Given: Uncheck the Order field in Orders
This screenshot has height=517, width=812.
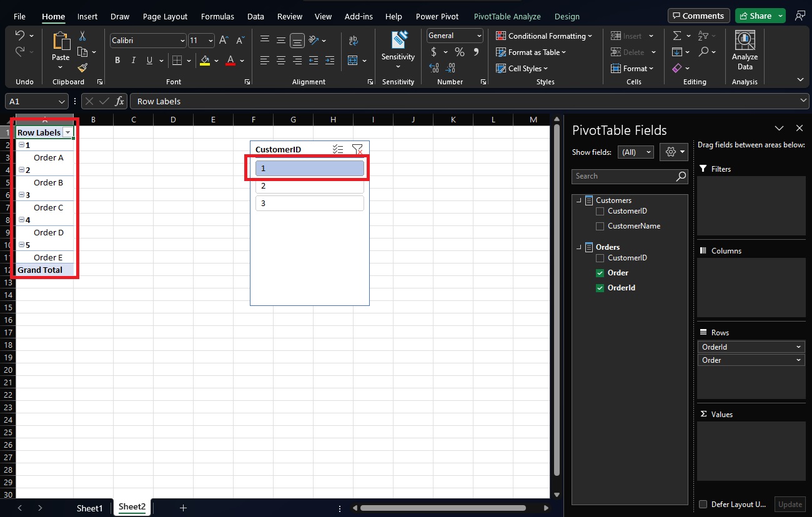Looking at the screenshot, I should tap(600, 273).
